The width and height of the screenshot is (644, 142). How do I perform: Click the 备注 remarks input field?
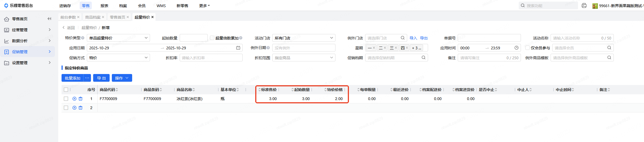(489, 58)
